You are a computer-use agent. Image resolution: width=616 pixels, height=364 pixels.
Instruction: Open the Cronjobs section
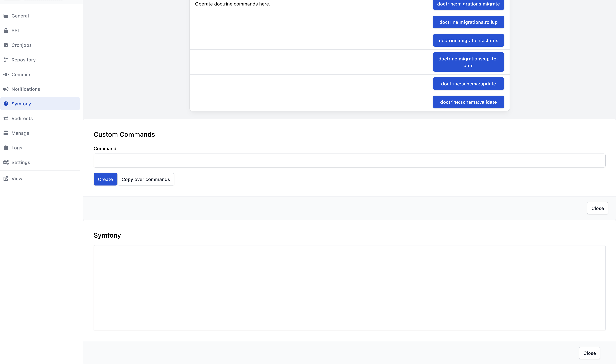click(40, 45)
